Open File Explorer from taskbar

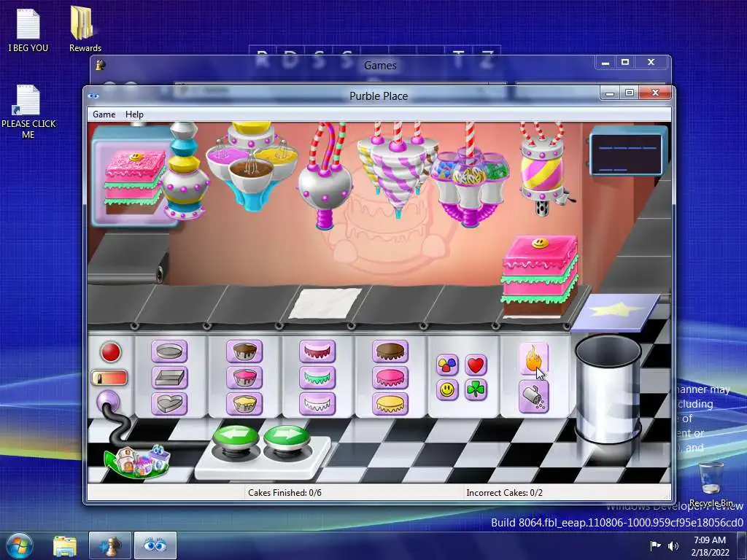tap(65, 545)
